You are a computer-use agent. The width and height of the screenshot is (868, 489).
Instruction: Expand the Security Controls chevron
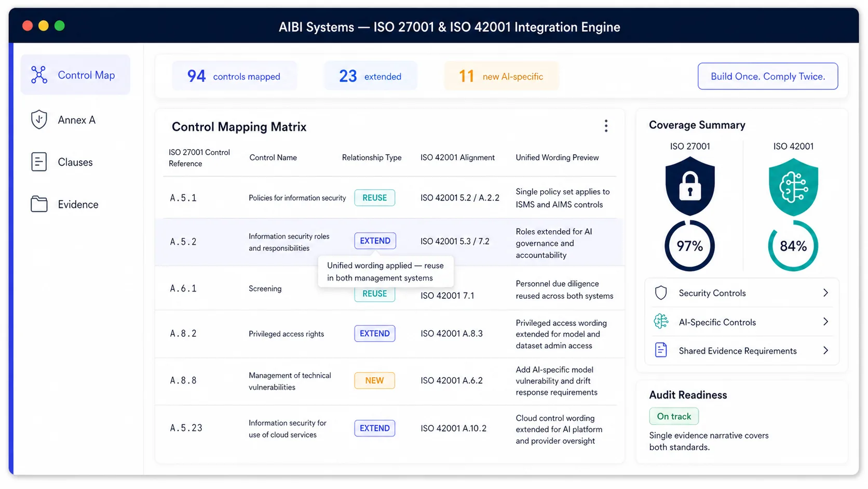825,293
